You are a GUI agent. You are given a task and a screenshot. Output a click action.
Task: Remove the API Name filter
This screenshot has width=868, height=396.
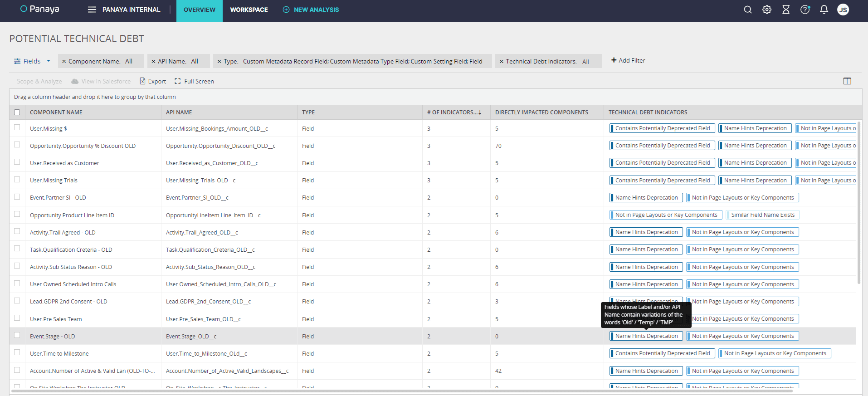pyautogui.click(x=153, y=61)
